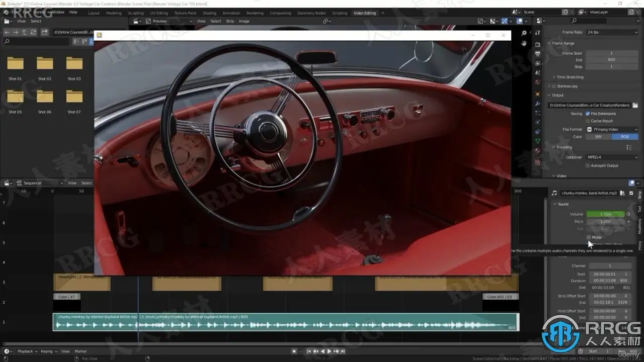Adjust the Volume slider
644x362 pixels.
pyautogui.click(x=605, y=214)
